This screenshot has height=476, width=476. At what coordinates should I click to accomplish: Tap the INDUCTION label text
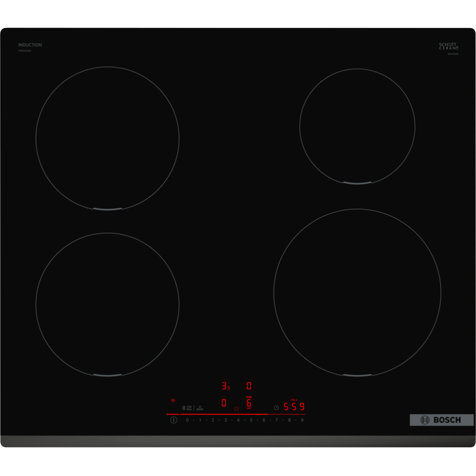(x=30, y=45)
